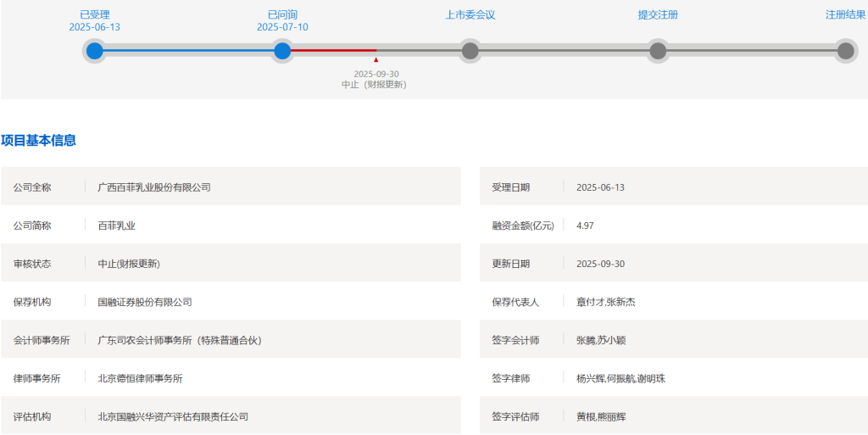Click signing lawyers 杨兴辉,何振航,谢明珠
Screen dimensions: 868x435
(x=620, y=378)
